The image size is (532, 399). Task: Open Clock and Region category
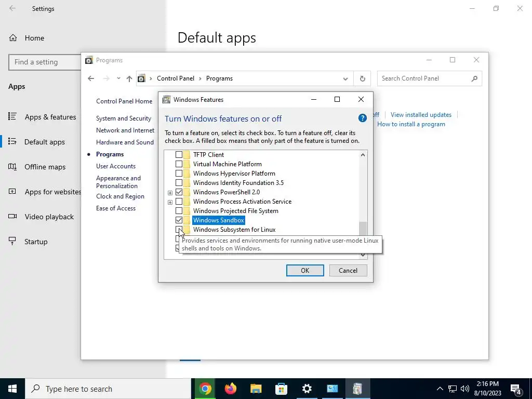(120, 196)
